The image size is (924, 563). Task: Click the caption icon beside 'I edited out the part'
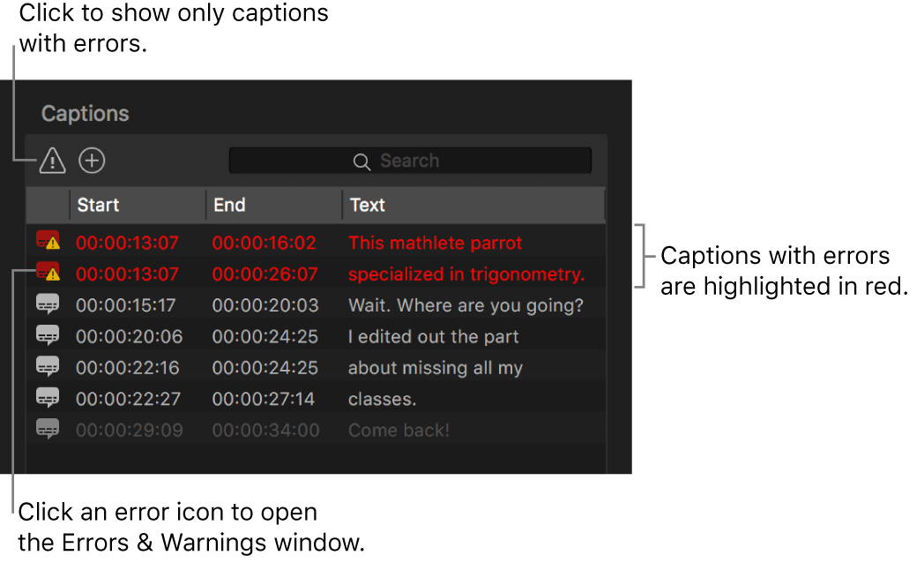coord(48,335)
